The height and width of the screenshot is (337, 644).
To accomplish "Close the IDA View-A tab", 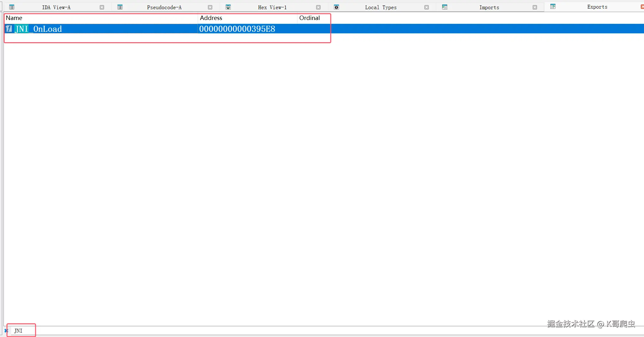I will 102,7.
